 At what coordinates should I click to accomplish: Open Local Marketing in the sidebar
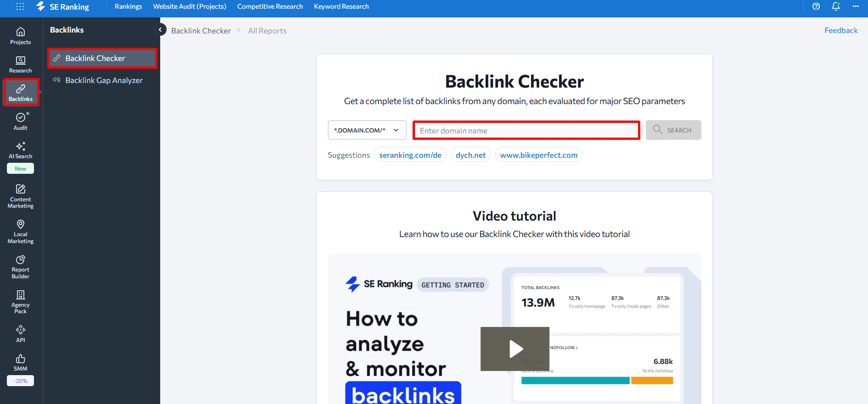click(x=21, y=232)
